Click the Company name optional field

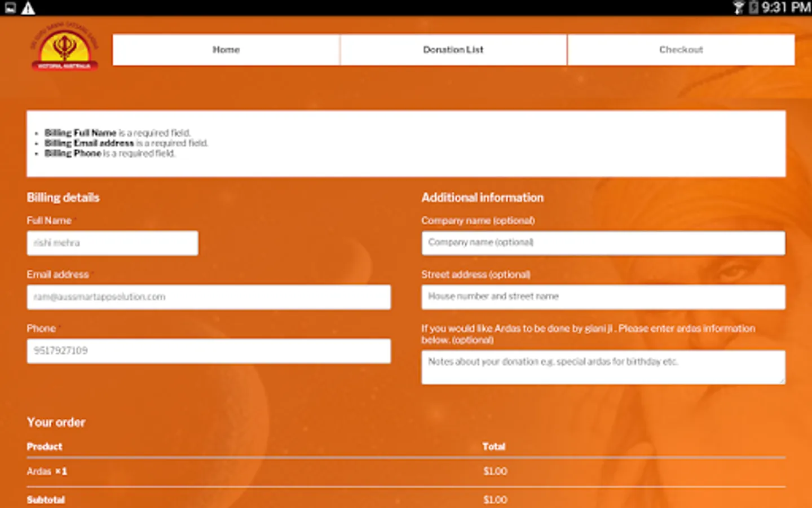coord(603,243)
